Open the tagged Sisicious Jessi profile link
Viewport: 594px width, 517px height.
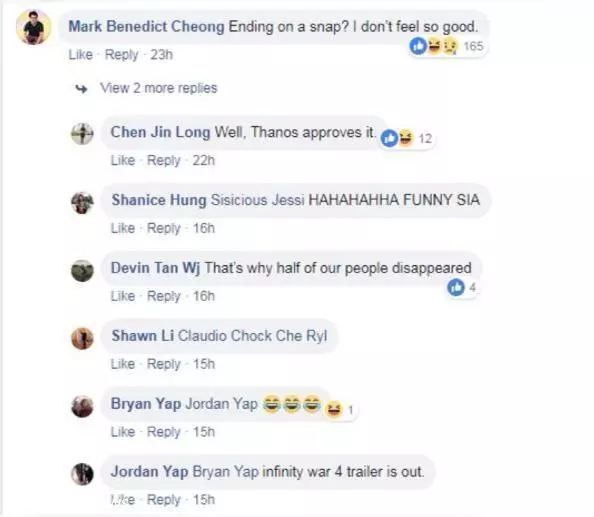click(x=257, y=200)
